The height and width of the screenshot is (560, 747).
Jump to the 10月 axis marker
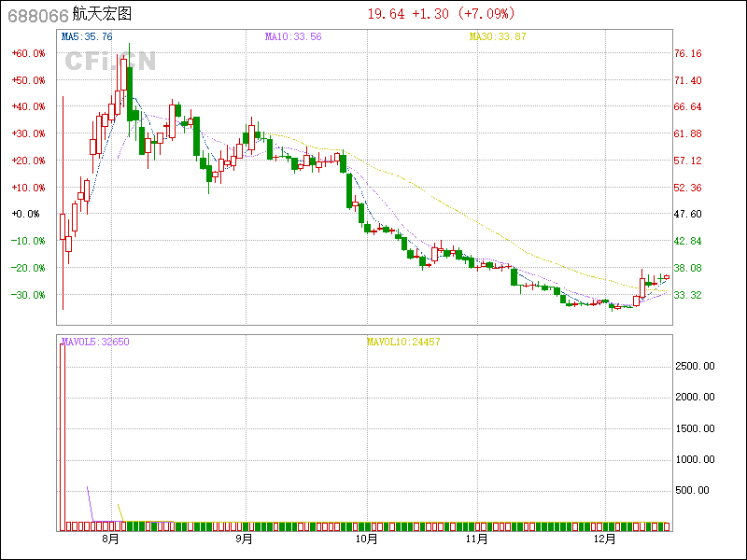pyautogui.click(x=367, y=539)
